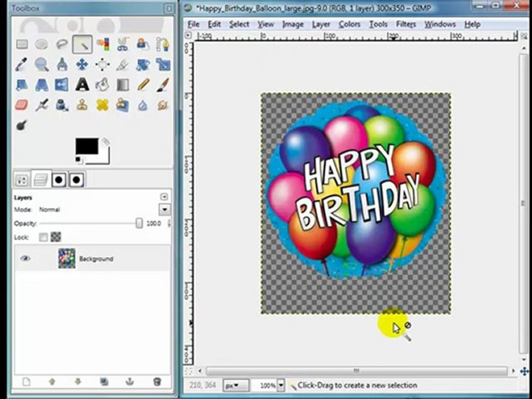Swap foreground and background colors
532x399 pixels.
pyautogui.click(x=106, y=141)
